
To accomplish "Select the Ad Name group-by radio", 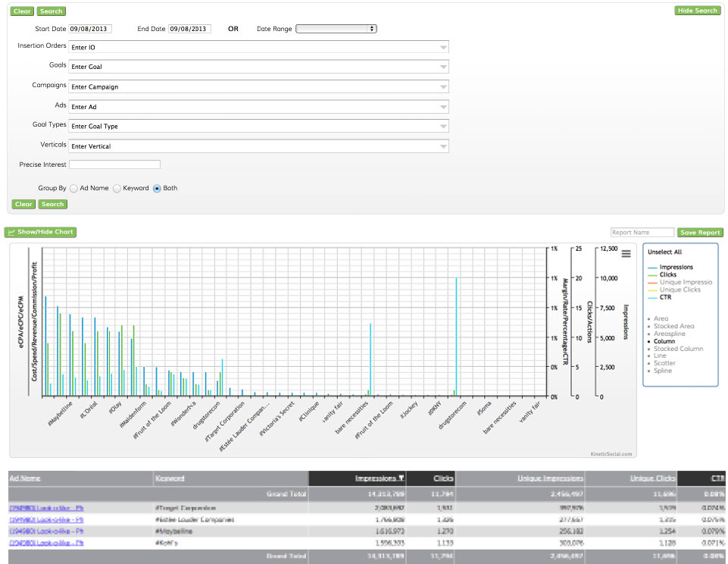I will click(73, 188).
